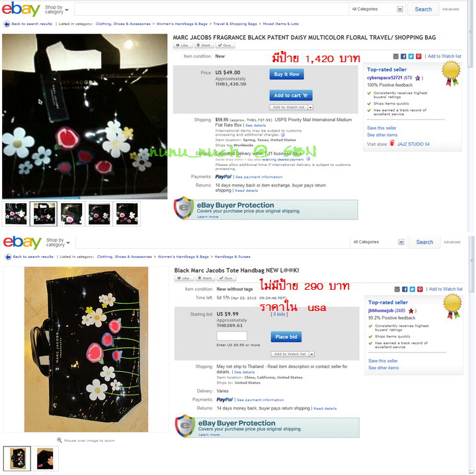Click the JAJZ STUDIO 54 store icon
The height and width of the screenshot is (475, 476).
coord(392,143)
